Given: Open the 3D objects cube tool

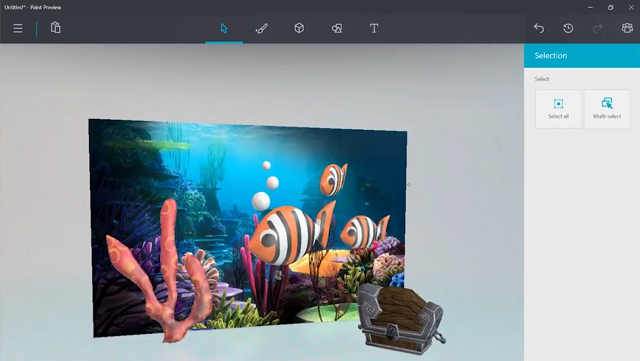Looking at the screenshot, I should (299, 28).
